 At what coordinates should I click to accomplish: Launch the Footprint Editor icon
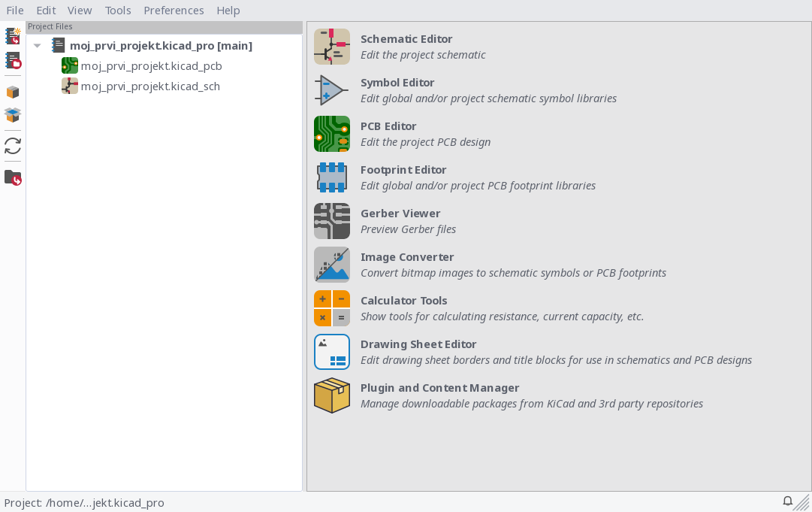tap(332, 177)
